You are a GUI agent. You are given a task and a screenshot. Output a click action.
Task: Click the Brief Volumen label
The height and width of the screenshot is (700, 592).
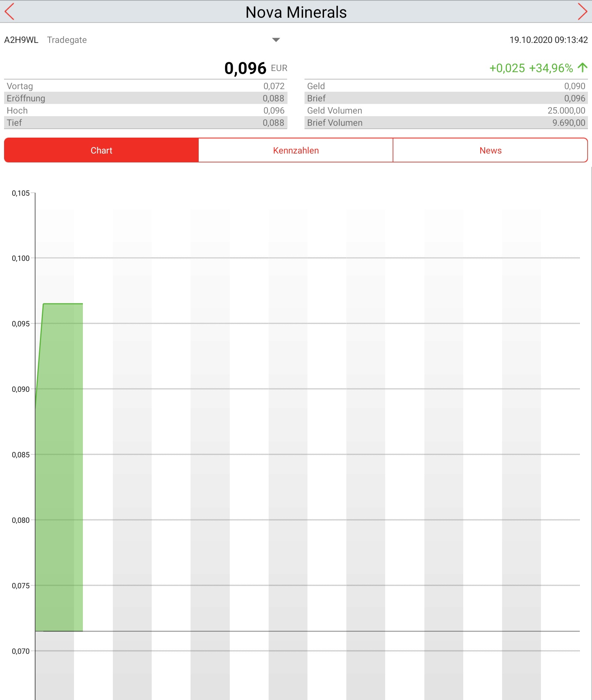click(334, 123)
